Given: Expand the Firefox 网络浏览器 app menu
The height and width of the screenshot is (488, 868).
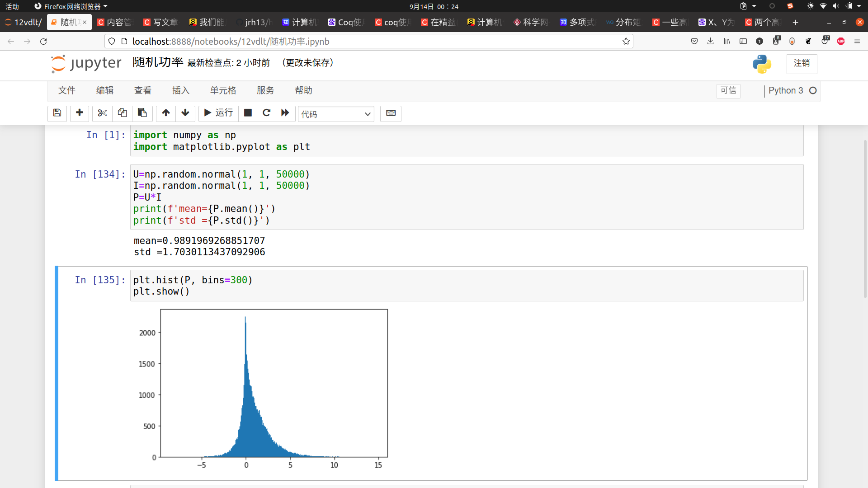Looking at the screenshot, I should point(71,6).
